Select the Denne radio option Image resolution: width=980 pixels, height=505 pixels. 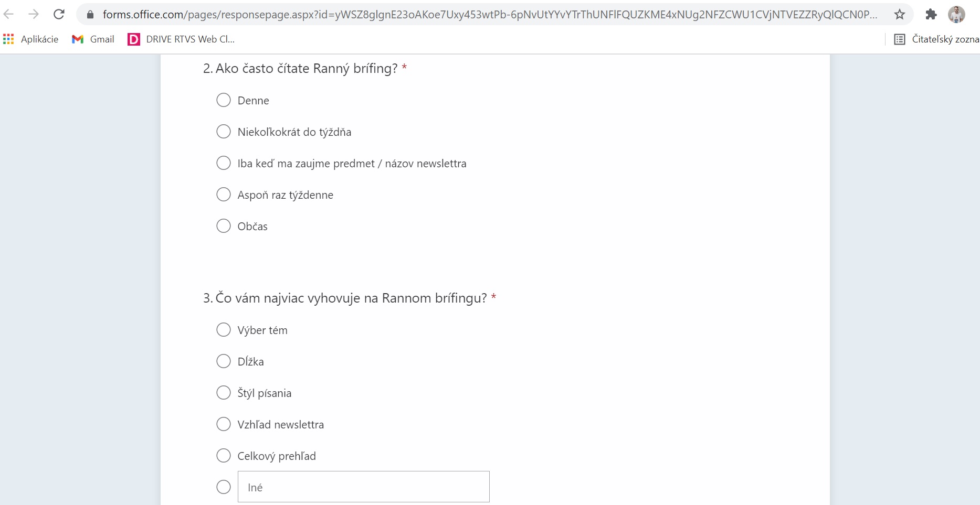click(x=224, y=100)
